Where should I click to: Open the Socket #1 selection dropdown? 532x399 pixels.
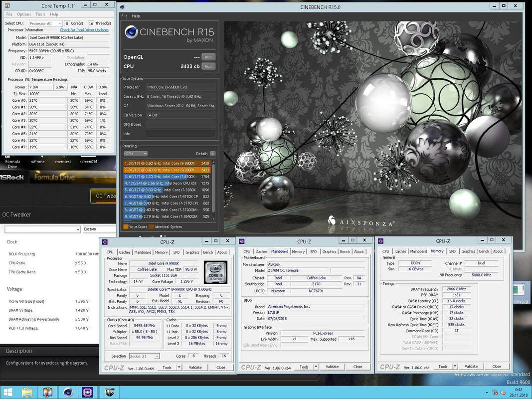[x=144, y=356]
